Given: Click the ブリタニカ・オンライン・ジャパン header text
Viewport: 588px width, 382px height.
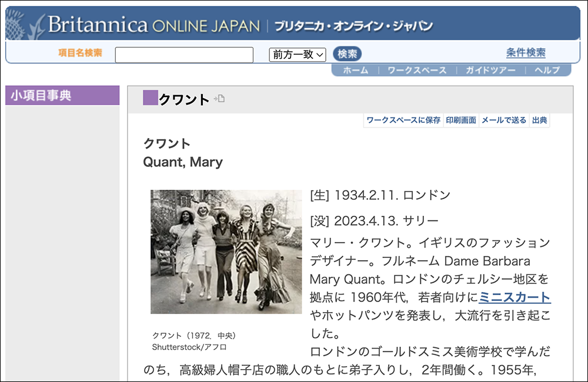Looking at the screenshot, I should (353, 26).
